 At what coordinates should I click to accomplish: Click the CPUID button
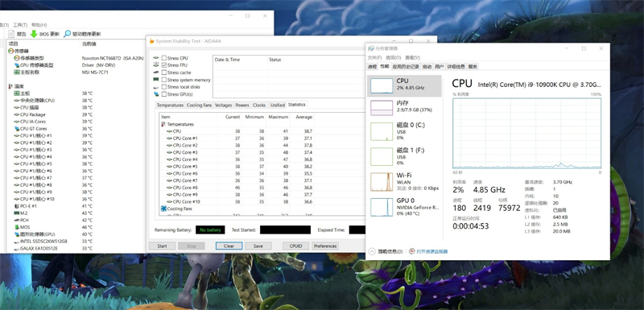[295, 246]
